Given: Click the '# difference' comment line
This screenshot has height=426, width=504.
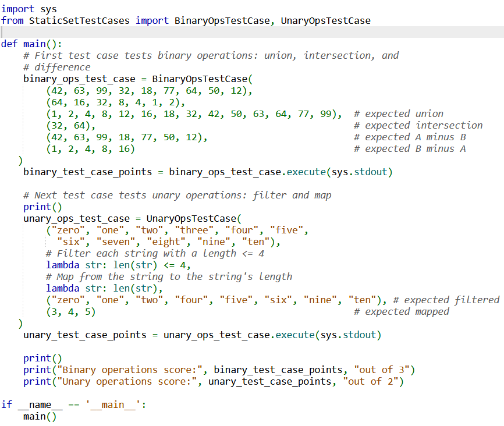Looking at the screenshot, I should click(x=56, y=67).
